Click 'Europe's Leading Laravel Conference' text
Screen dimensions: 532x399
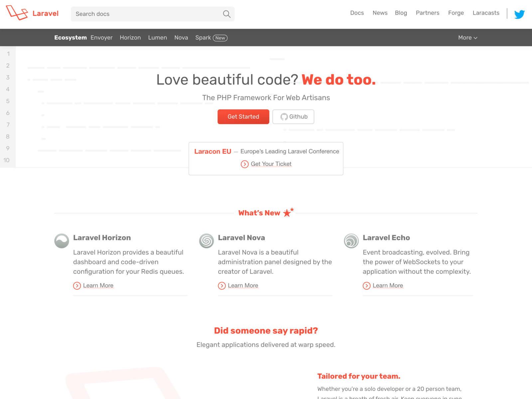click(290, 151)
